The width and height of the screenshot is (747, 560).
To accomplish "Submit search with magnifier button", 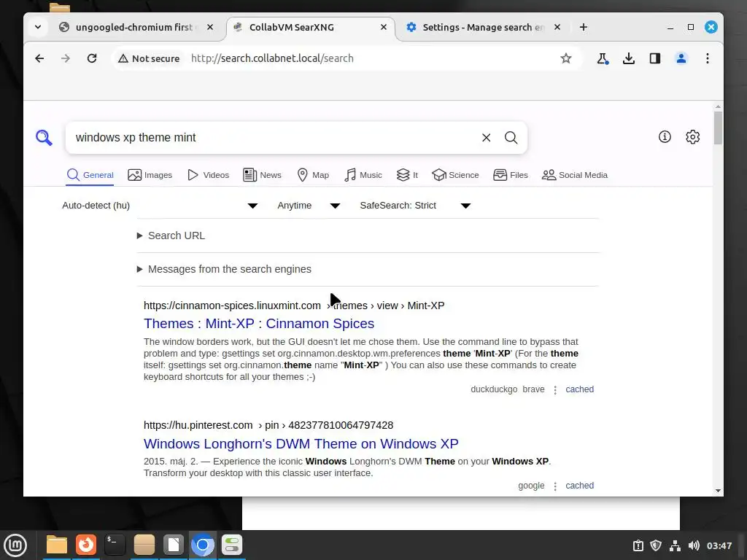I will point(511,138).
